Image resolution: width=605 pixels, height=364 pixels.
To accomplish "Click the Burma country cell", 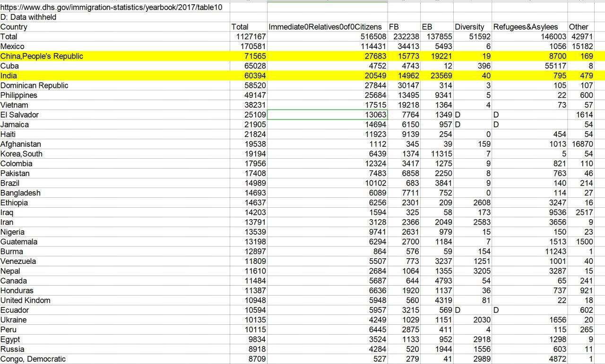I will (x=115, y=251).
